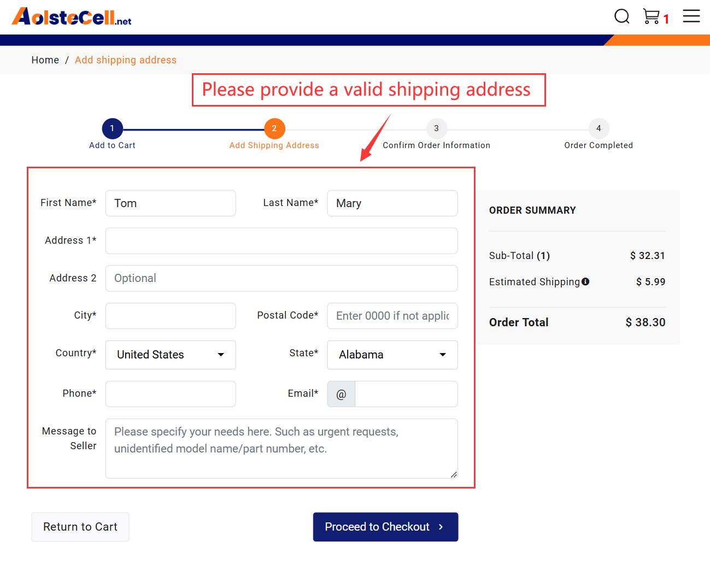Click the shipping cost $ 5.99
This screenshot has height=588, width=710.
coord(651,282)
